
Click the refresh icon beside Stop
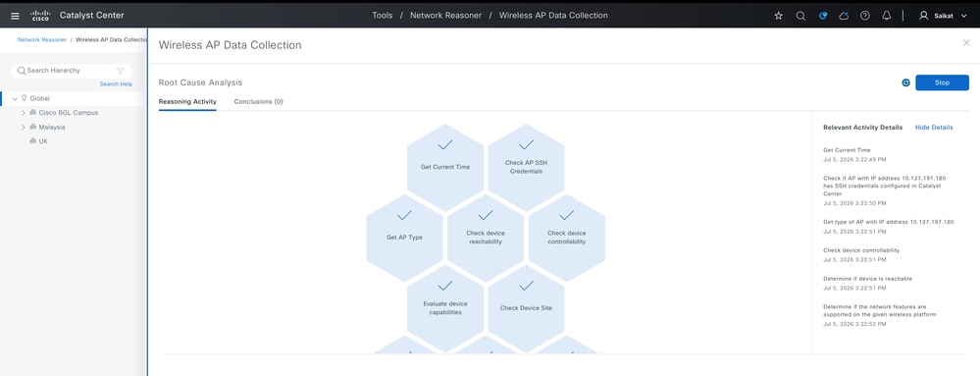click(x=905, y=82)
